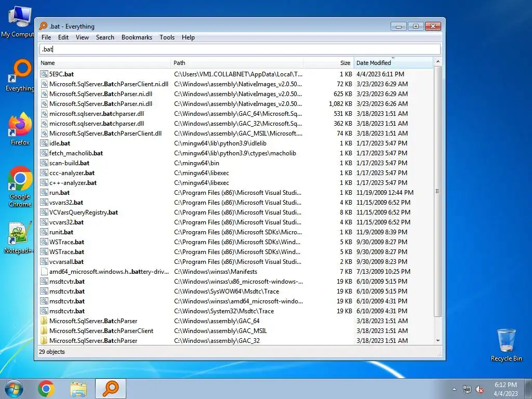Click the blank icon of amd64_microsoft.windows battery-driver manifest
The image size is (532, 399).
pyautogui.click(x=44, y=271)
